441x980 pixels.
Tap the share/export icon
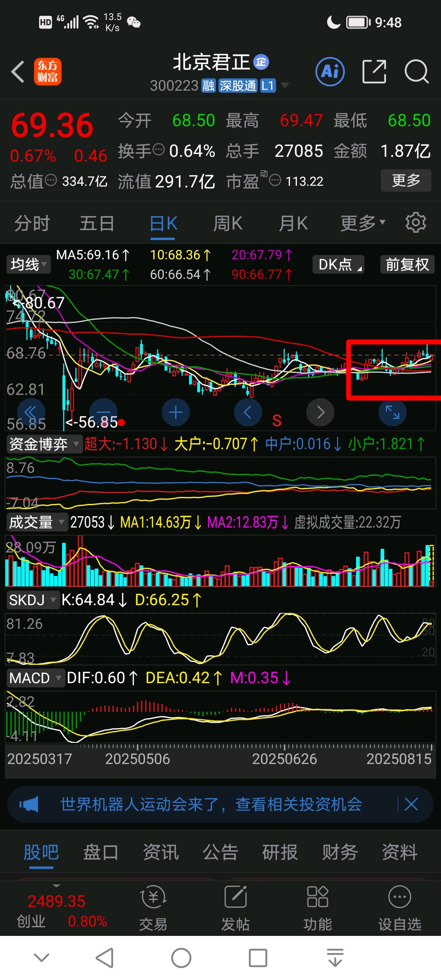pos(374,72)
